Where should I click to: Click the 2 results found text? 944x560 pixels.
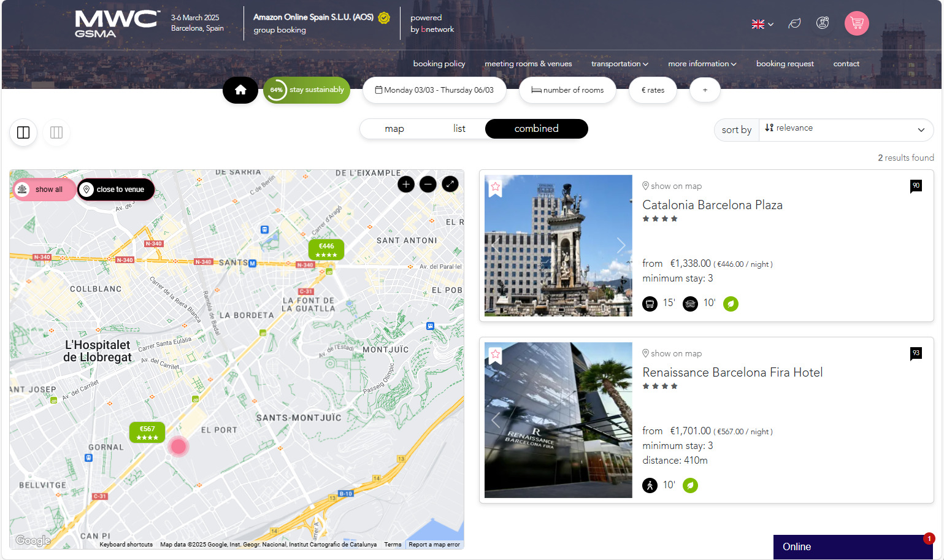pos(906,158)
